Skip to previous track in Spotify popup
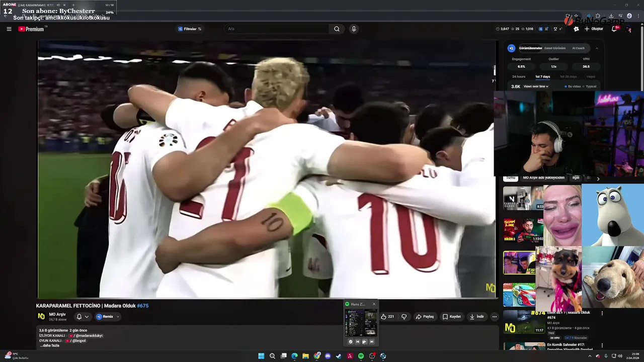The height and width of the screenshot is (362, 644). pos(358,342)
